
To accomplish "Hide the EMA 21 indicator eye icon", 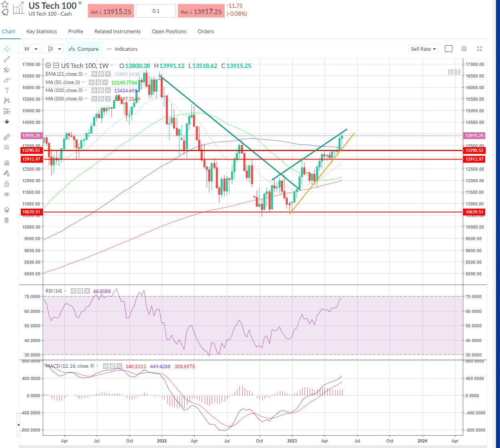I will tap(94, 74).
